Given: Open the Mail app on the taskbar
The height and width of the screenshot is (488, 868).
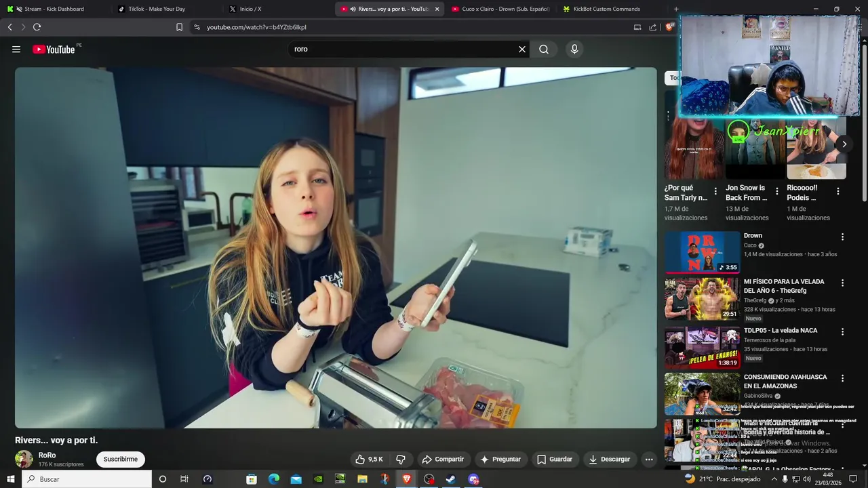Looking at the screenshot, I should pyautogui.click(x=296, y=479).
